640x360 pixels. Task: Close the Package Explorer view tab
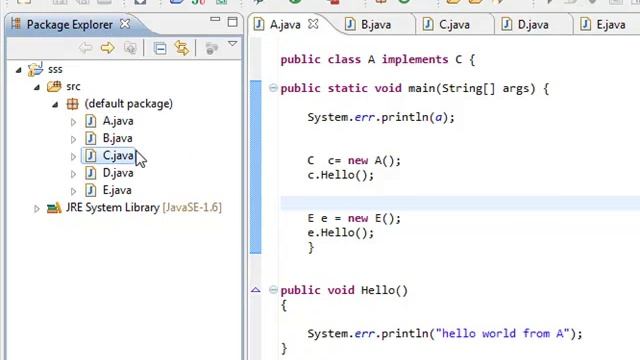point(125,24)
